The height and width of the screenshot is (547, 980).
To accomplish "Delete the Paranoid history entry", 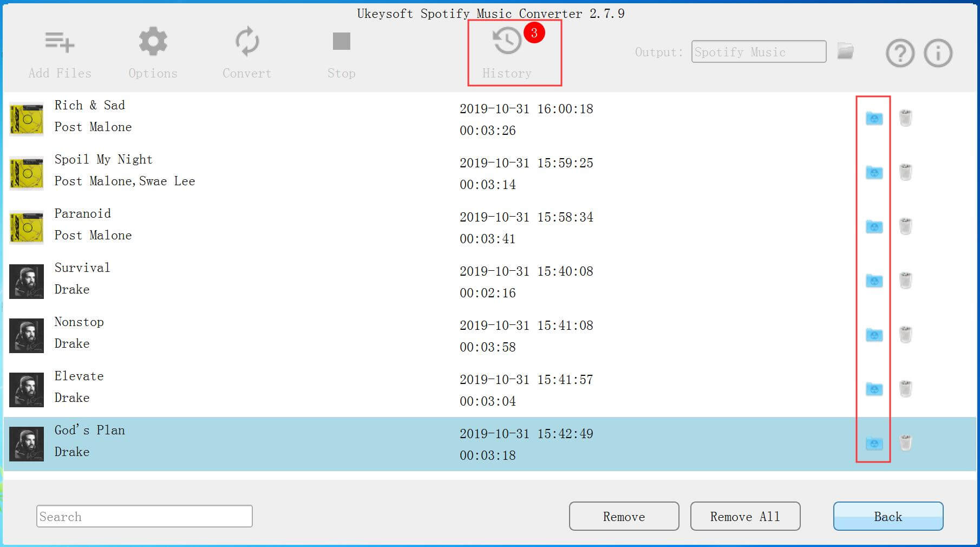I will (x=905, y=226).
